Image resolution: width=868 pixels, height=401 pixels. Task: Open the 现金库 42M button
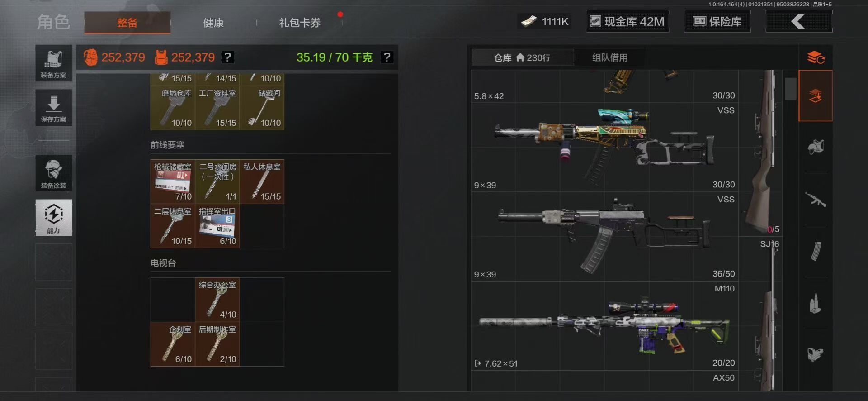(x=627, y=21)
